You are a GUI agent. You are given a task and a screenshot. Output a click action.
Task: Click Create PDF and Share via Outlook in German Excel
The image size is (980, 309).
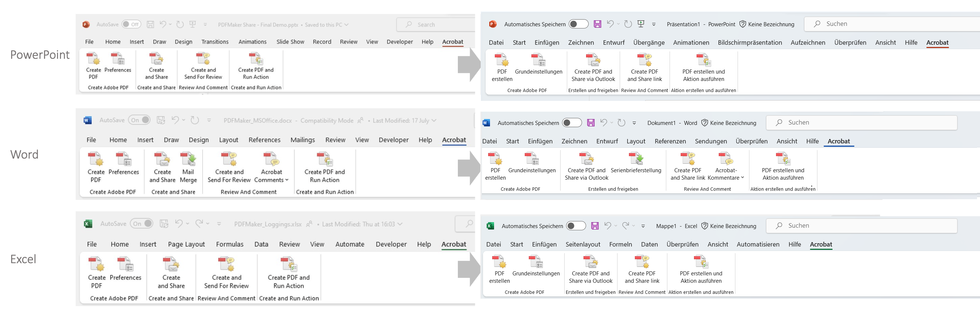pos(591,262)
